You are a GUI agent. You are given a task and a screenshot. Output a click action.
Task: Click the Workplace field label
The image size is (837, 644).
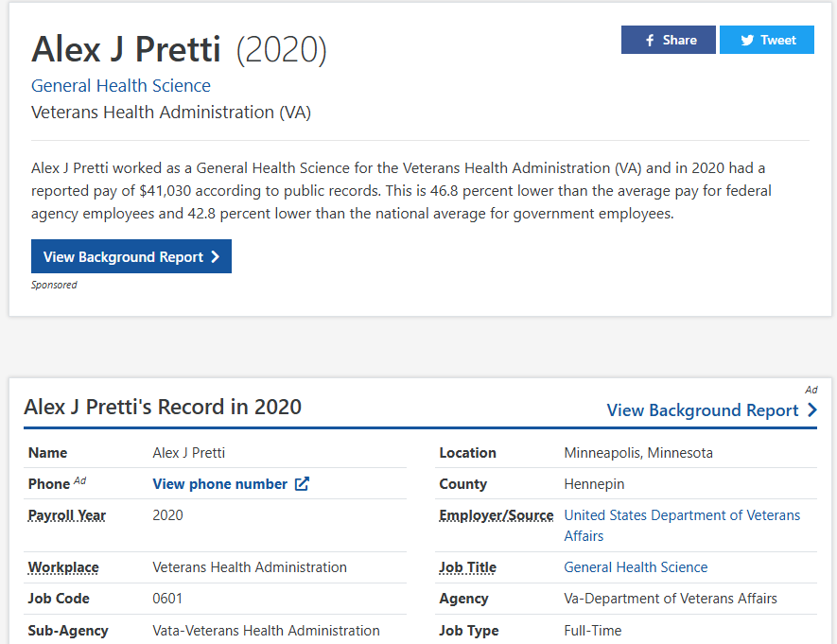pos(63,567)
